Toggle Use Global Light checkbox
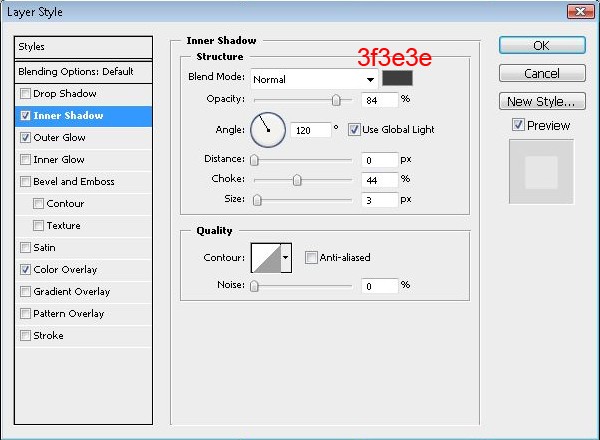This screenshot has width=600, height=440. point(354,130)
